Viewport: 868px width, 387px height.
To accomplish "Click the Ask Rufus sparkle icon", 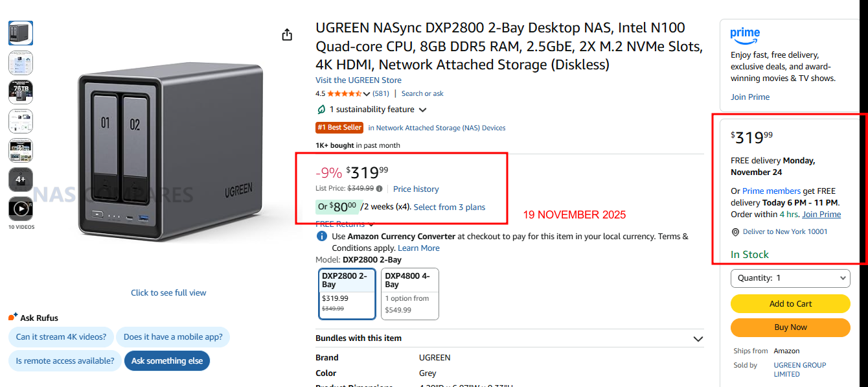I will [x=13, y=318].
